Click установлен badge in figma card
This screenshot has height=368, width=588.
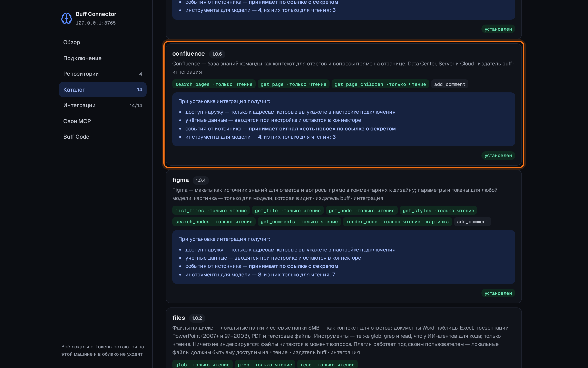pos(498,293)
